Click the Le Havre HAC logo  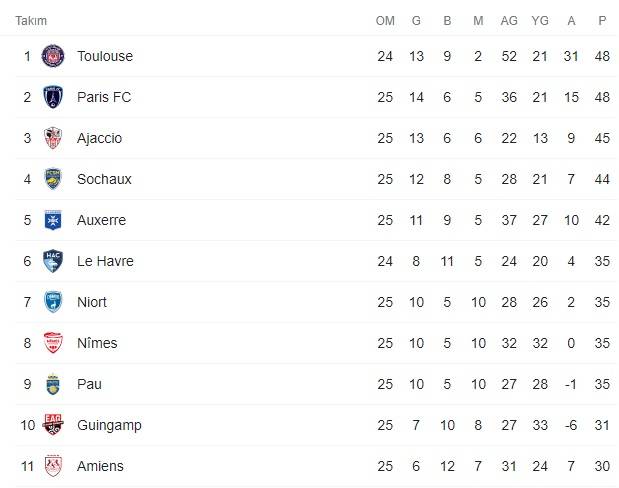(x=53, y=261)
